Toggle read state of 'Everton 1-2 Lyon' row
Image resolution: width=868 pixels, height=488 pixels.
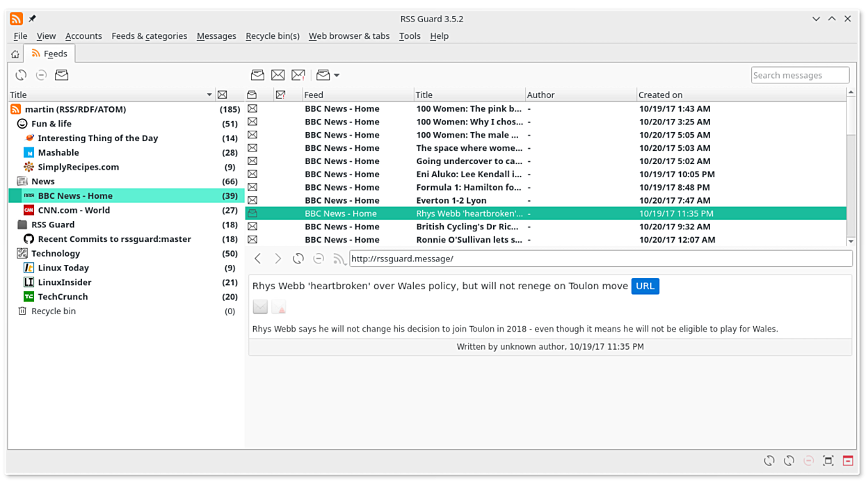coord(252,200)
